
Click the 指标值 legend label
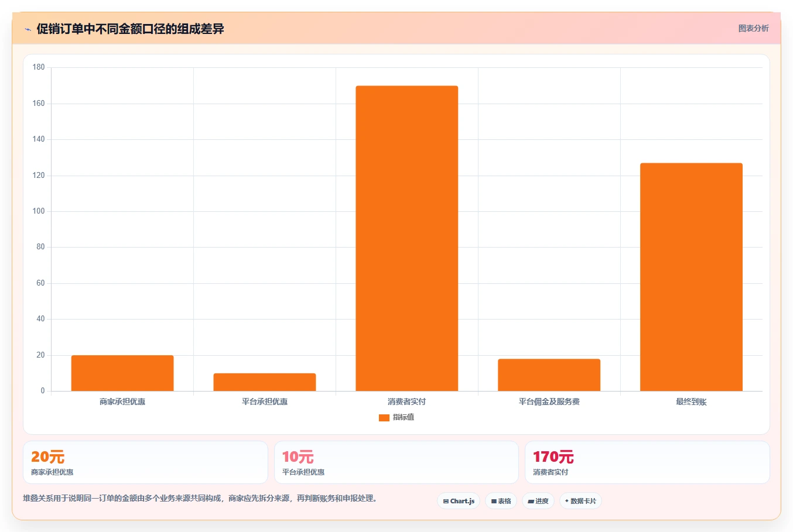coord(404,417)
